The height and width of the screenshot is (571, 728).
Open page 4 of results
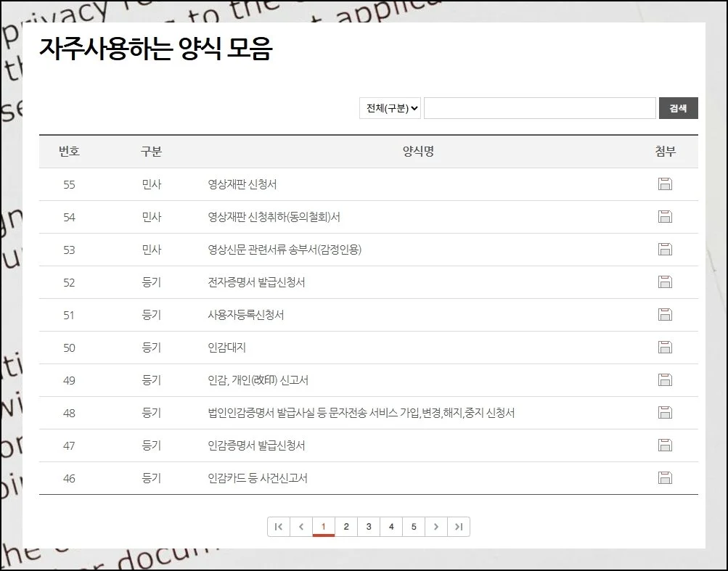(391, 526)
